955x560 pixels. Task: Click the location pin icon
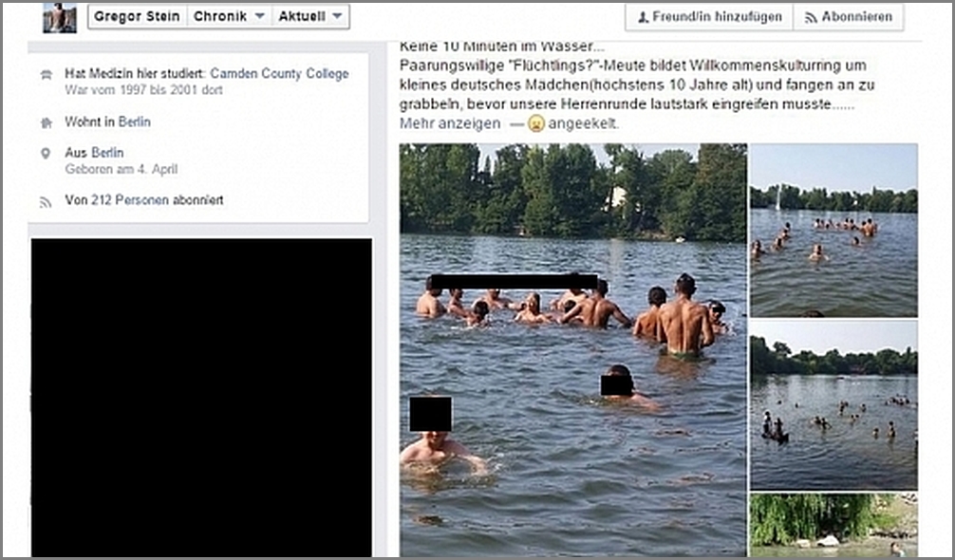46,154
